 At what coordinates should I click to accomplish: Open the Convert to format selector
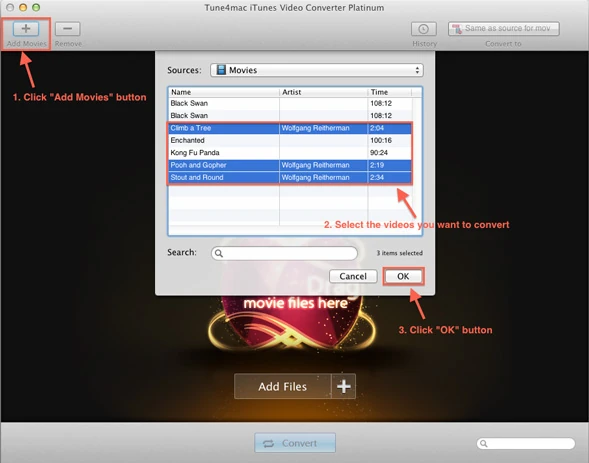pyautogui.click(x=503, y=29)
